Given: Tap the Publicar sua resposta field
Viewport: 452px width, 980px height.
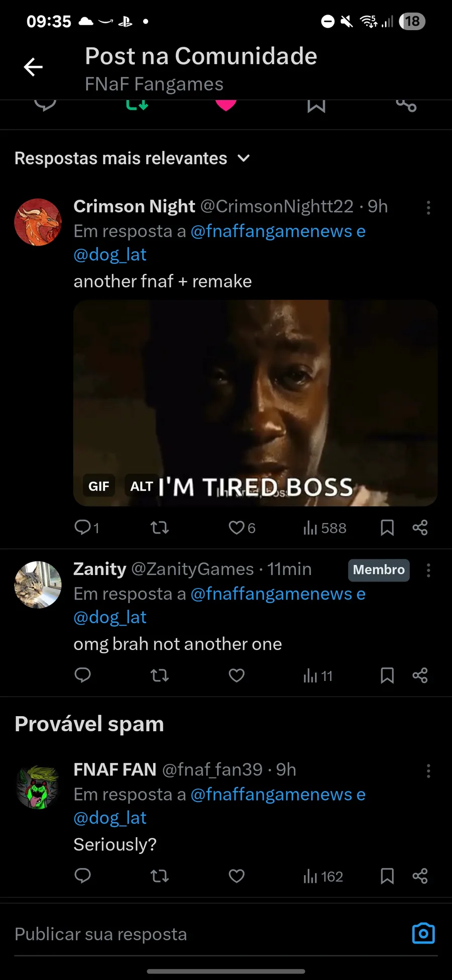Looking at the screenshot, I should (x=201, y=934).
